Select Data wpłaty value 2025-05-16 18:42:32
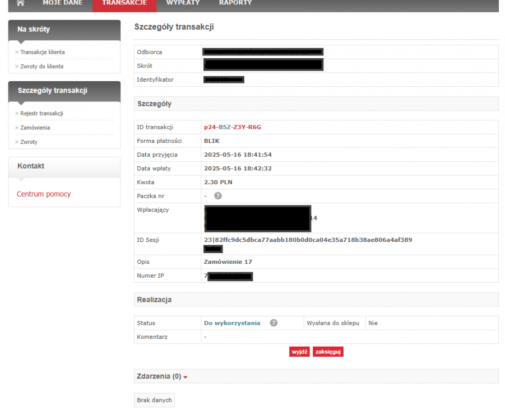 [238, 169]
